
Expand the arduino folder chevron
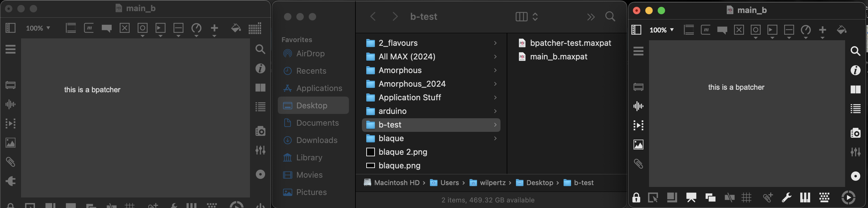[495, 111]
